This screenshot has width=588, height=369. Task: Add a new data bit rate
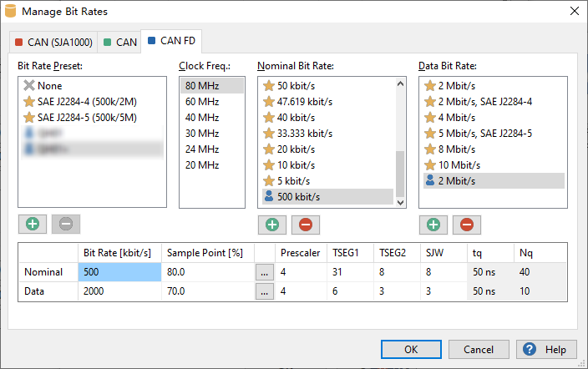coord(433,224)
